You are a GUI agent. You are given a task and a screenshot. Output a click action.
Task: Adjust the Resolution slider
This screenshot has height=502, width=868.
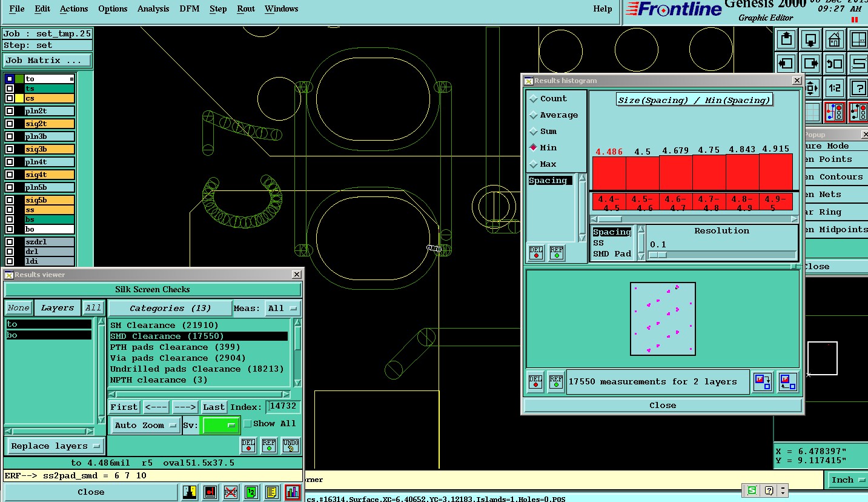point(658,255)
